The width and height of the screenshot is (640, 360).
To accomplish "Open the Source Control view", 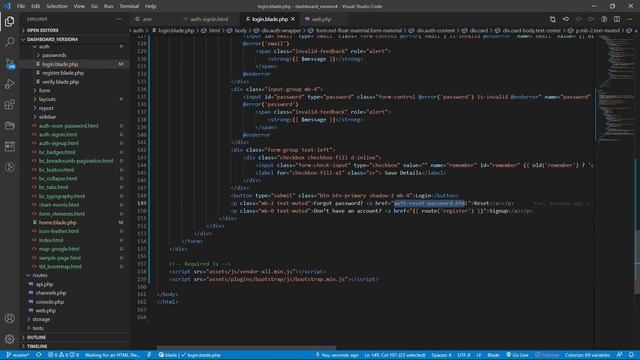I will (9, 63).
